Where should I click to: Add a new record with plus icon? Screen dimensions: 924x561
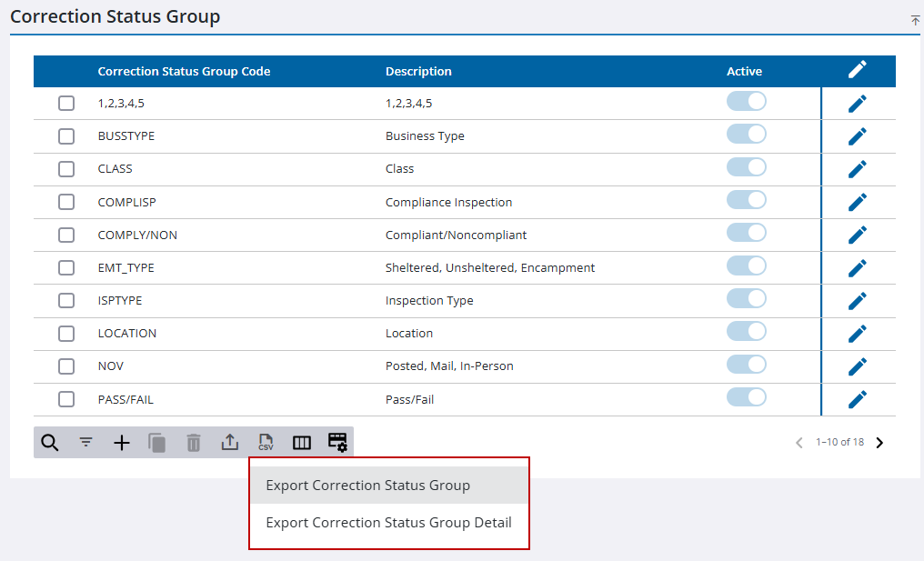tap(122, 443)
